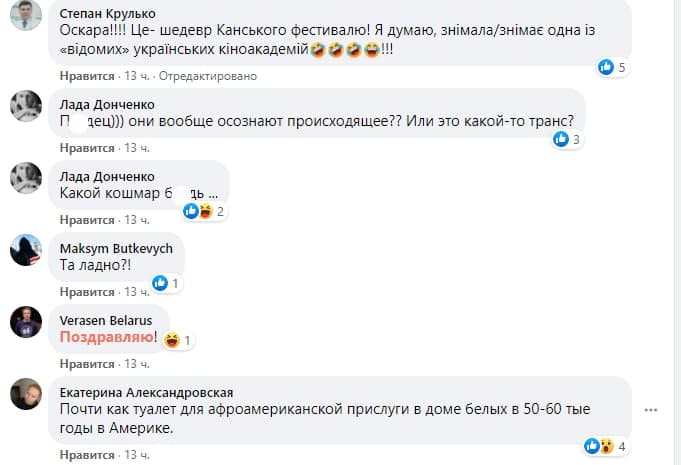This screenshot has height=465, width=681.
Task: Click the like reaction icon on Степан Крулько's comment
Action: [x=605, y=68]
